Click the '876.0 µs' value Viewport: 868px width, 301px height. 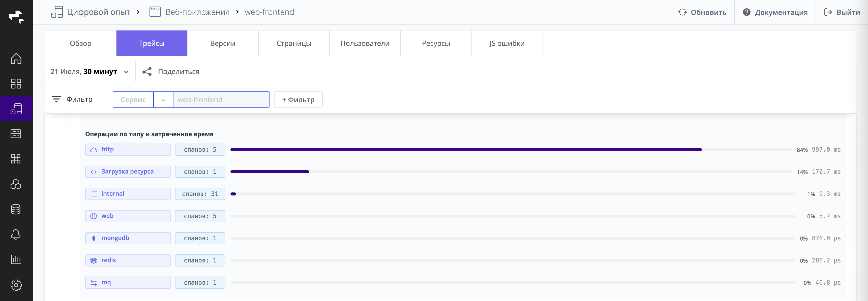coord(826,238)
